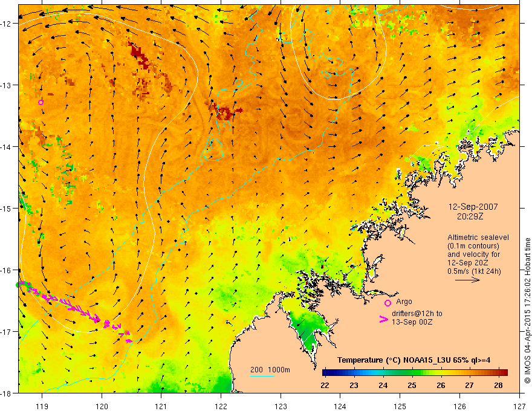The image size is (532, 411).
Task: Click the colorbar tick label 25
Action: pos(412,385)
